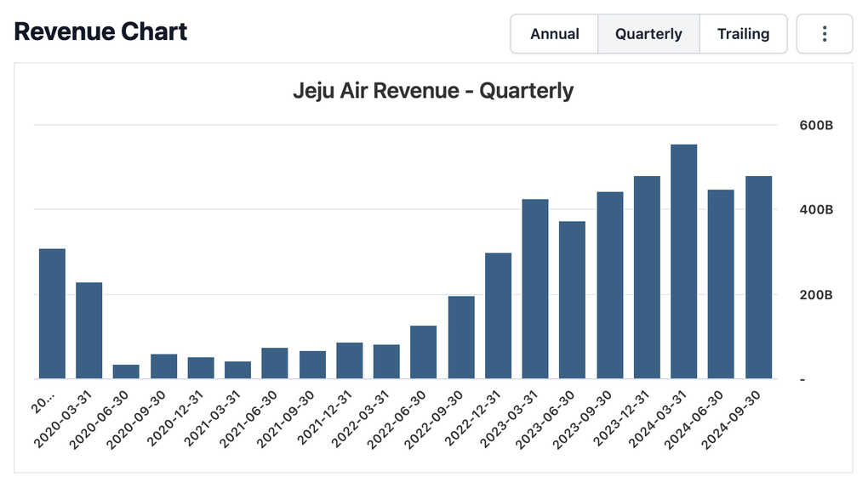
Task: Click the first truncated '20...' revenue bar
Action: [x=52, y=314]
